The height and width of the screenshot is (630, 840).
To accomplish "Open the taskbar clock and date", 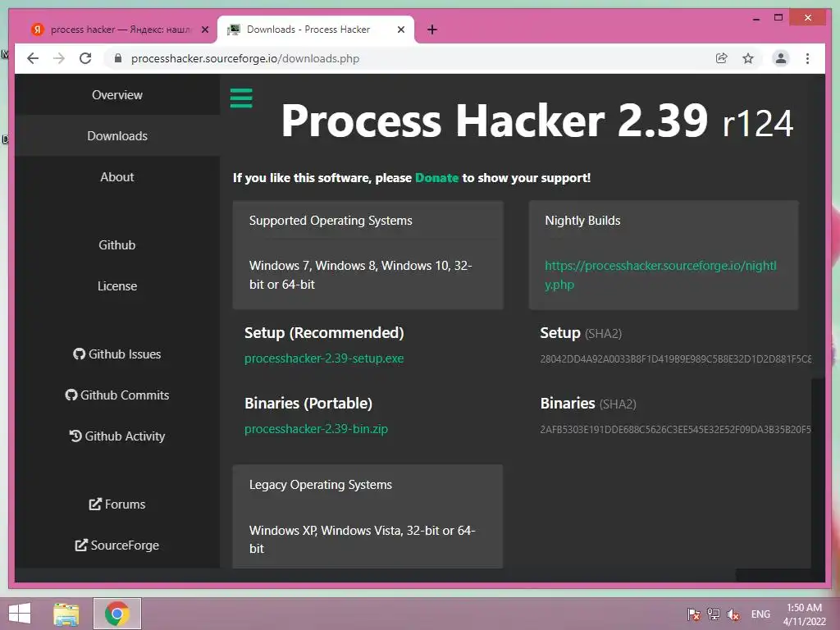I will [x=804, y=614].
